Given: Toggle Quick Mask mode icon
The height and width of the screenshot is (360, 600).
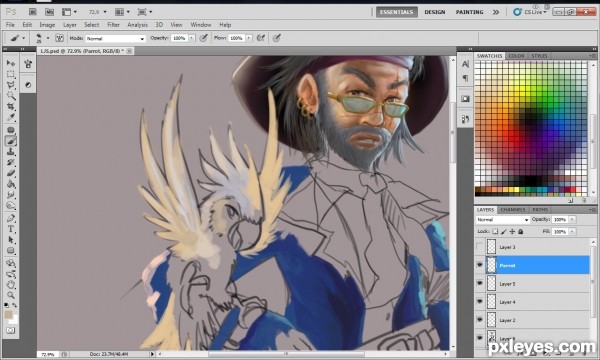Looking at the screenshot, I should (x=11, y=330).
